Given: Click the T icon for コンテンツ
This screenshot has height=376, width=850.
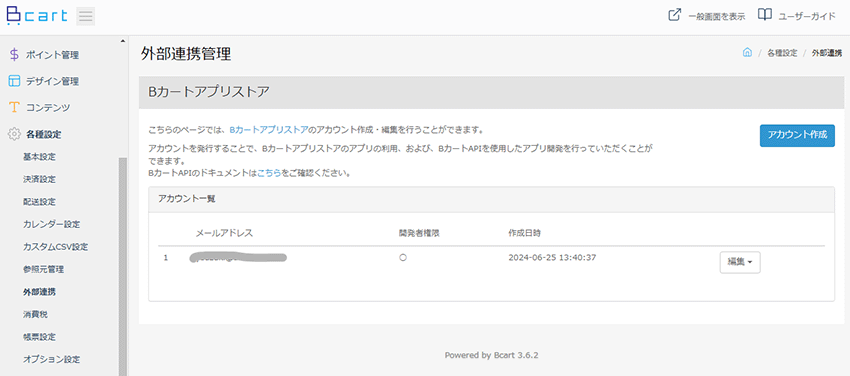Looking at the screenshot, I should coord(15,107).
